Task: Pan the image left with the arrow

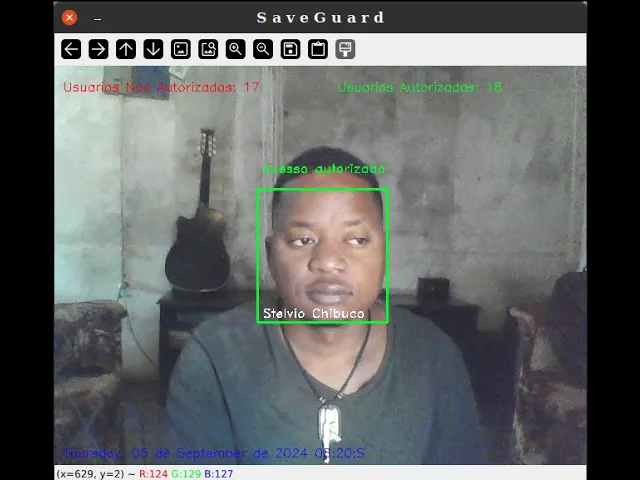Action: point(71,49)
